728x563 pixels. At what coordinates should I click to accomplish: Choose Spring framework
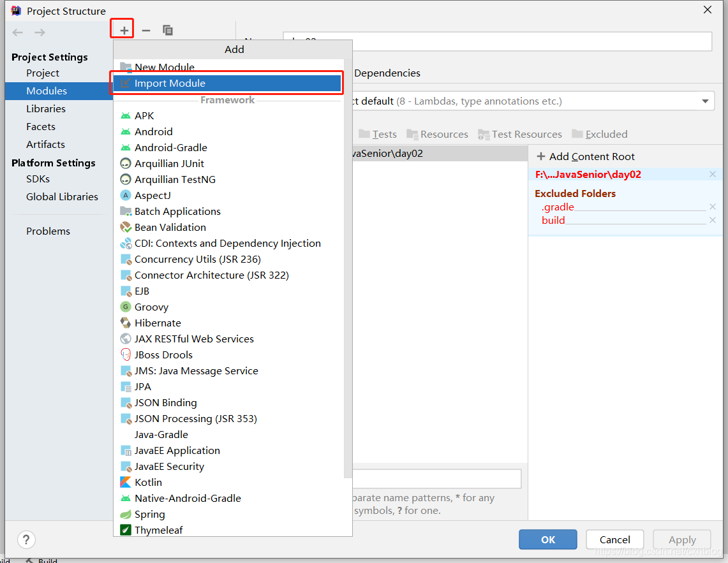(228, 515)
